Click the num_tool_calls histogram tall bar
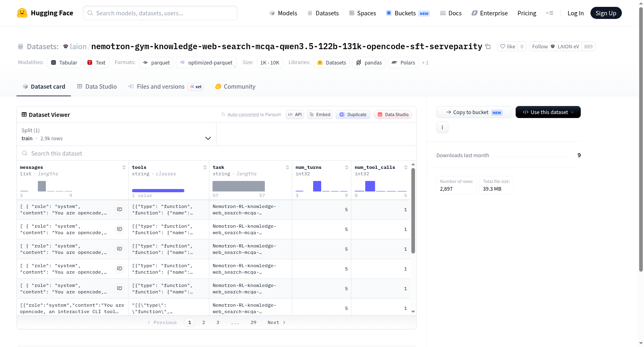This screenshot has height=347, width=644. tap(370, 186)
